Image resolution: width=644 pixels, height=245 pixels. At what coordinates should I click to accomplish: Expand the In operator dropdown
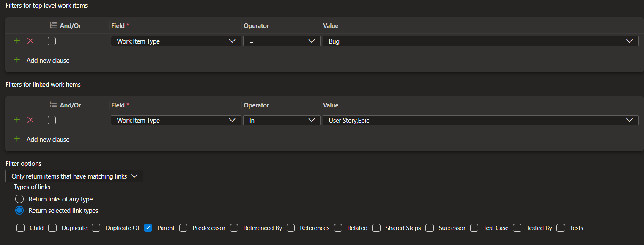282,121
